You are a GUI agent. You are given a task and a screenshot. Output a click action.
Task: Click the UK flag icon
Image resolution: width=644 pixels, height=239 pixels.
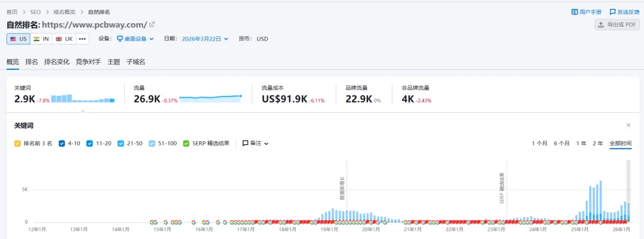pos(58,39)
